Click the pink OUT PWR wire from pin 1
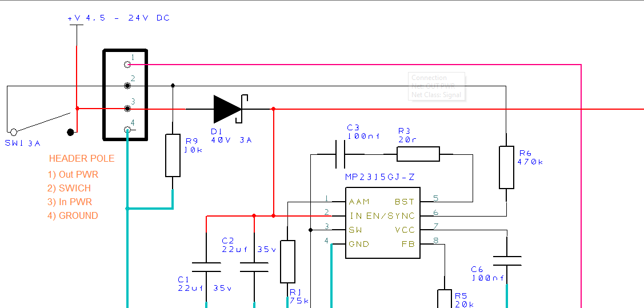 (353, 65)
